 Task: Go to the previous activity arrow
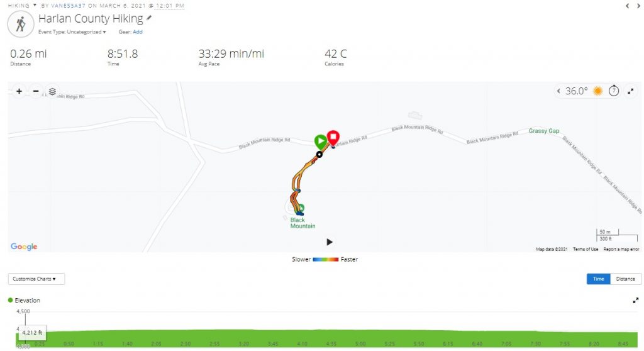point(627,6)
